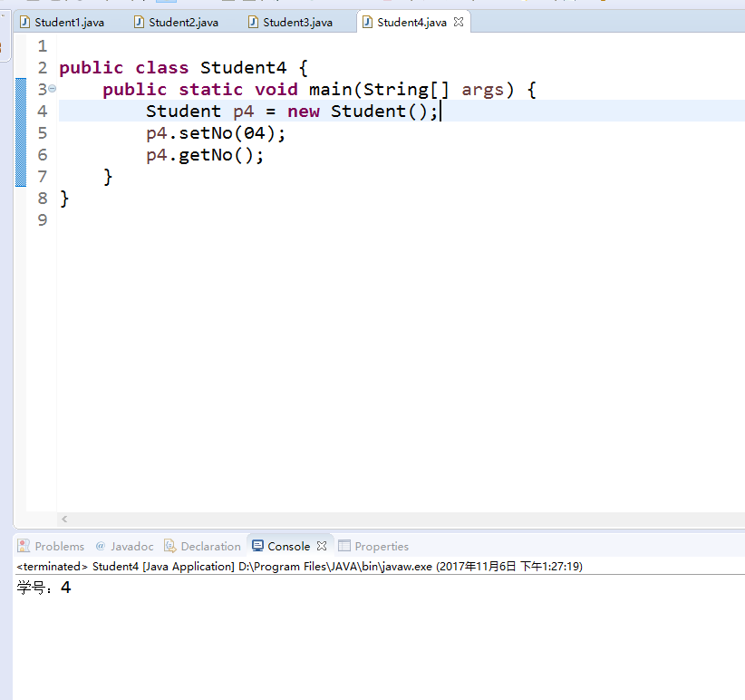Click line number 1 in gutter

click(43, 46)
